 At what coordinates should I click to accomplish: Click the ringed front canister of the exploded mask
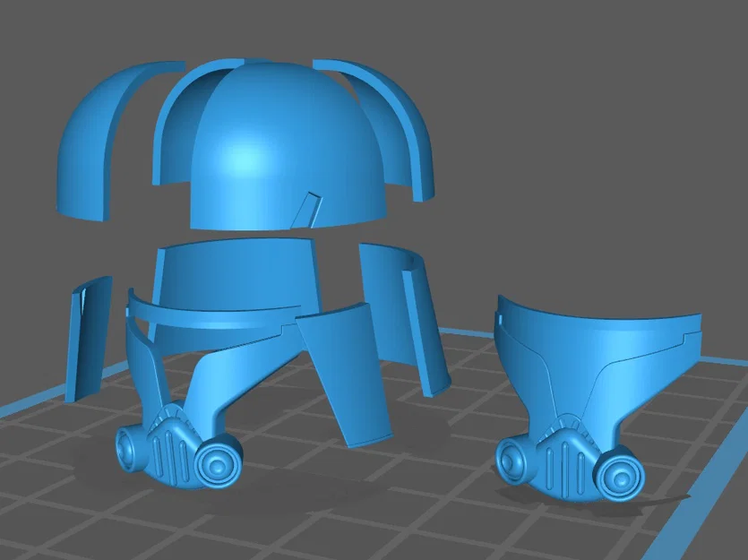(217, 463)
